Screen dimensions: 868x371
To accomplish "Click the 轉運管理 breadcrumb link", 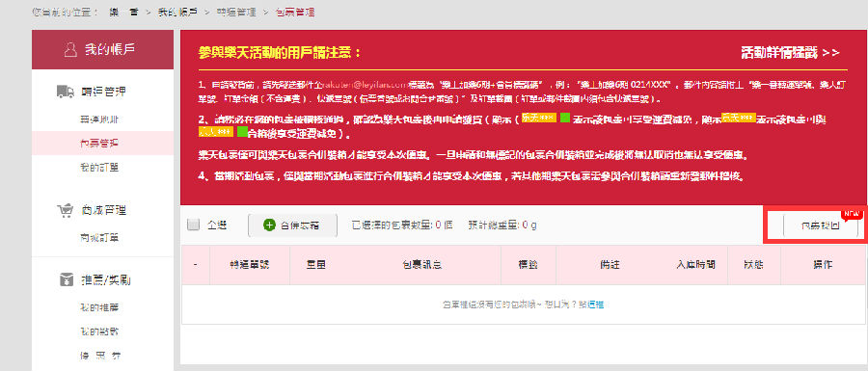I will coord(236,12).
